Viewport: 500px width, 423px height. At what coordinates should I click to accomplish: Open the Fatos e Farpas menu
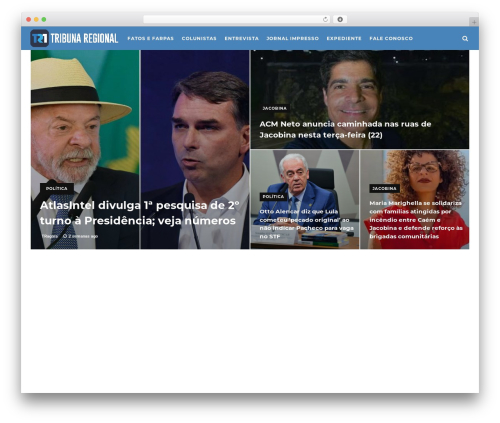click(x=150, y=38)
